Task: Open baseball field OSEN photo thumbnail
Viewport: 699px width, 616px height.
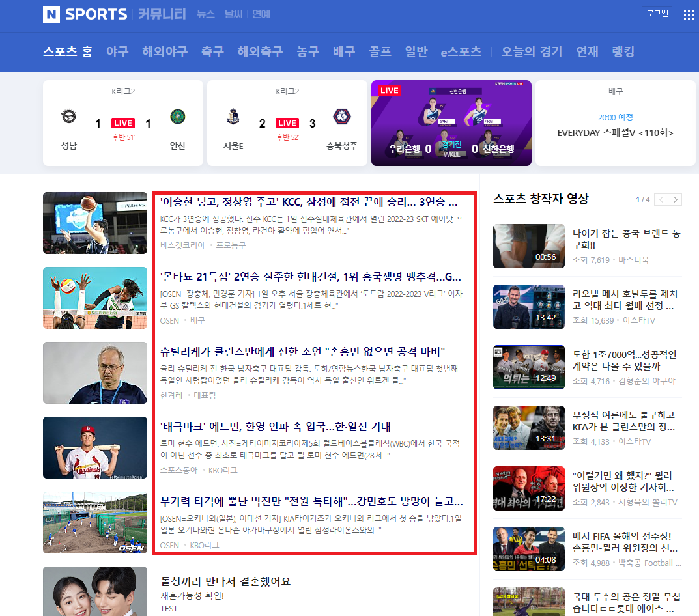Action: pos(95,522)
